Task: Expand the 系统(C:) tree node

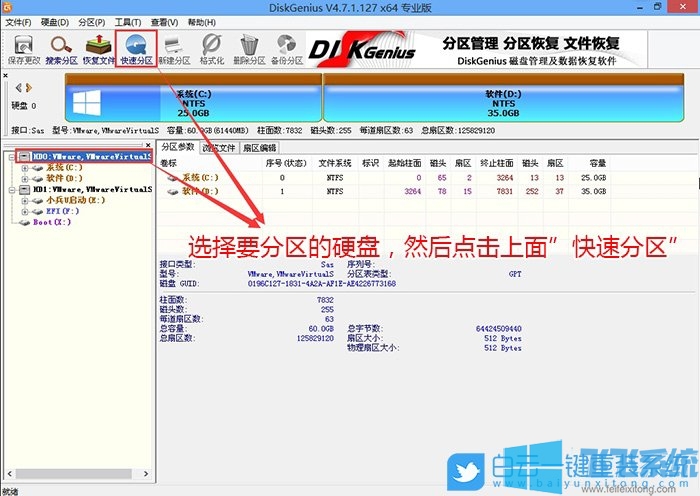Action: pyautogui.click(x=25, y=168)
